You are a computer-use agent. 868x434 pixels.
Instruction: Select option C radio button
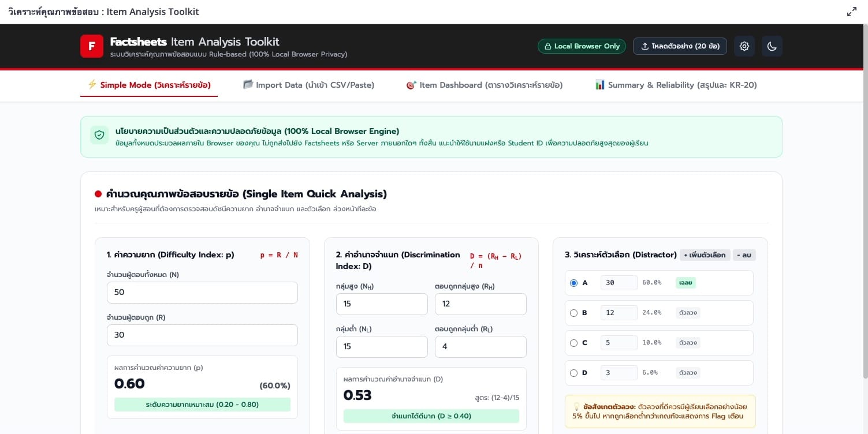(x=573, y=343)
